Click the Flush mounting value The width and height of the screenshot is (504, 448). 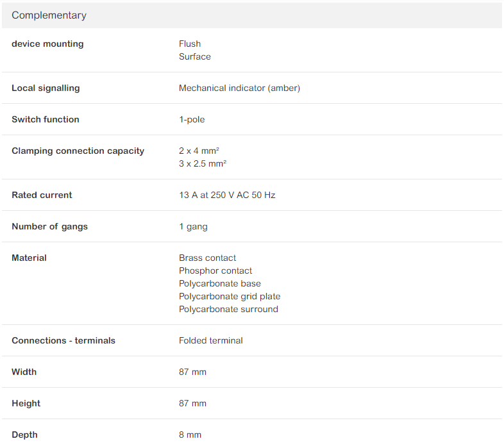(190, 44)
